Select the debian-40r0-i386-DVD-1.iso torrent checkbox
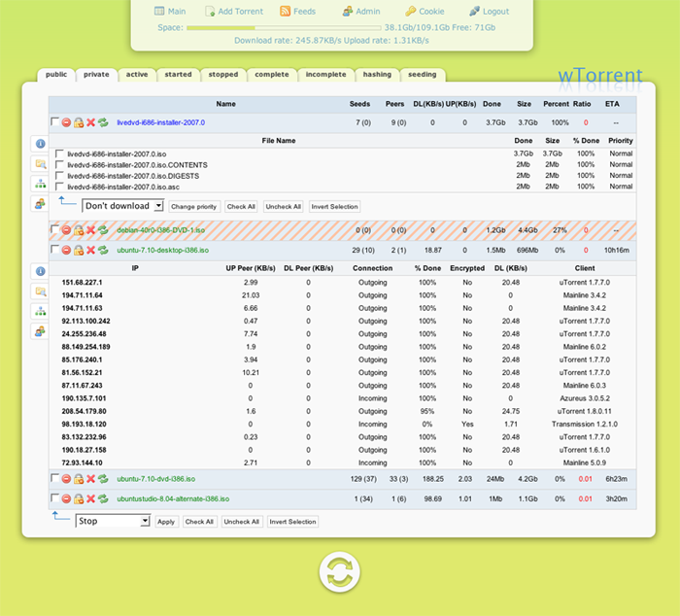 pos(54,230)
